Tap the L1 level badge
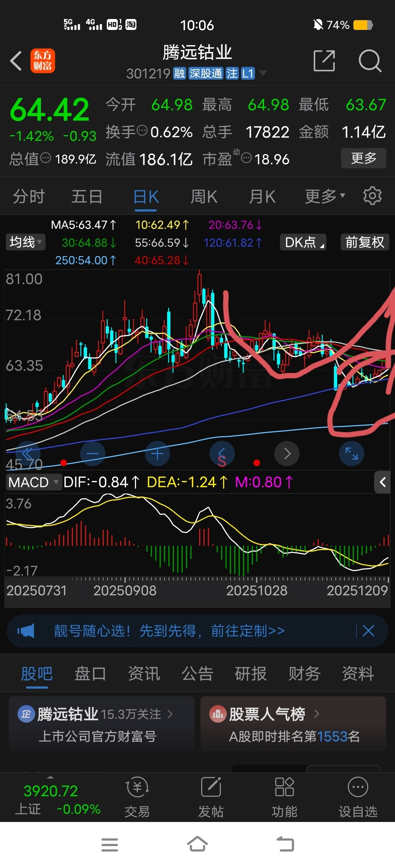The height and width of the screenshot is (868, 395). (x=248, y=73)
